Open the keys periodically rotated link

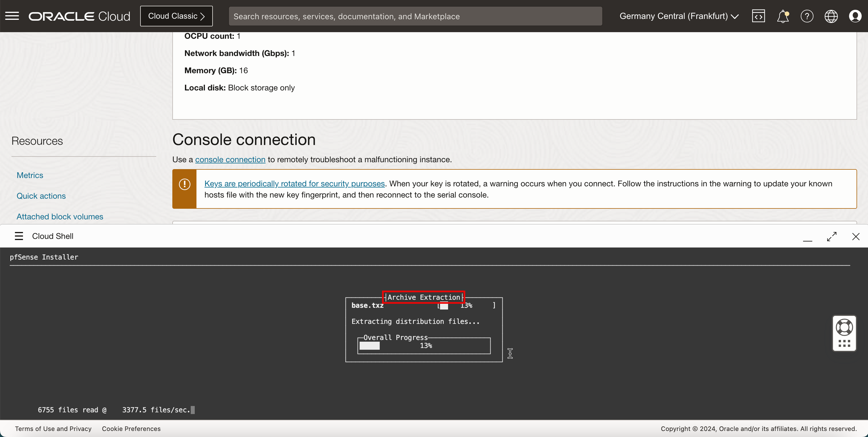(294, 183)
